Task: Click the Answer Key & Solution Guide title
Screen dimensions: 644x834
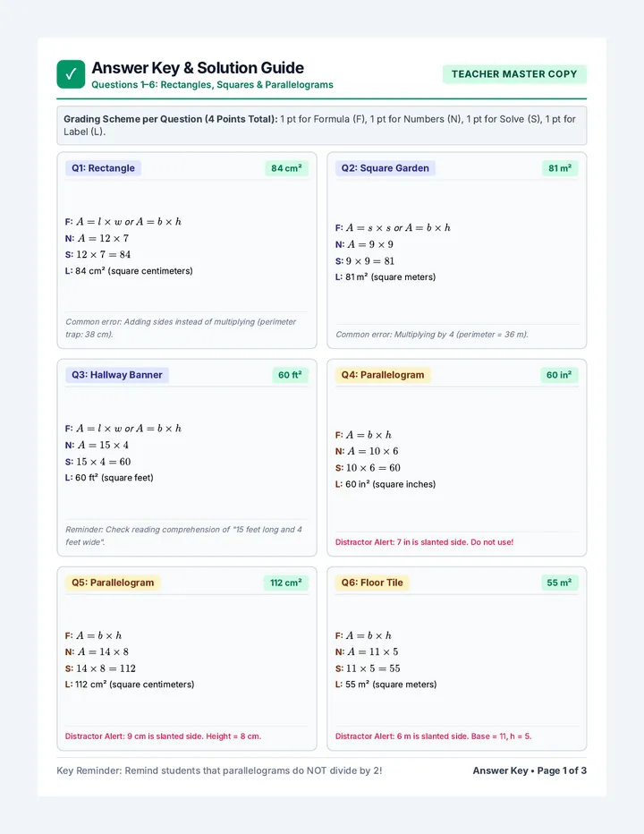Action: pos(198,68)
